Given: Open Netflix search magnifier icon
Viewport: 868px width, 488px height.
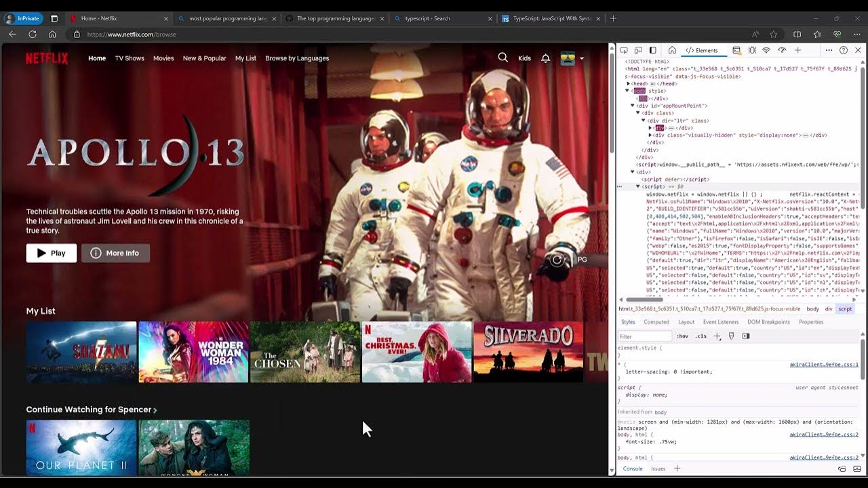Looking at the screenshot, I should click(x=502, y=58).
